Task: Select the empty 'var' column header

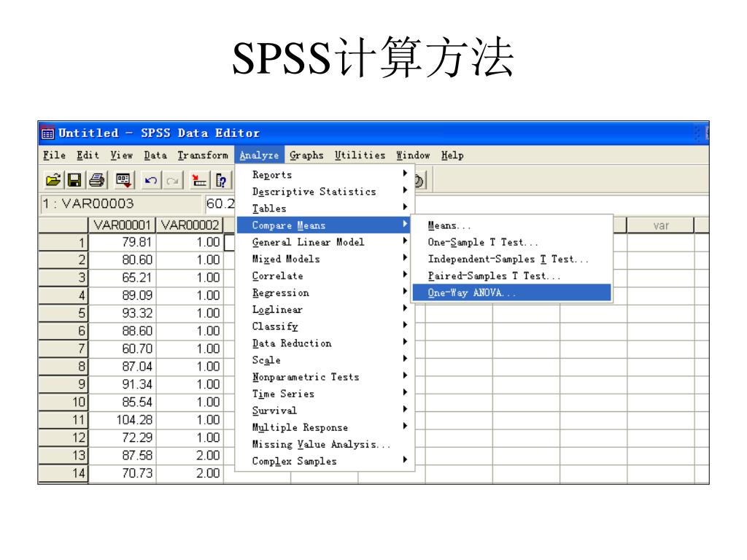Action: click(660, 225)
